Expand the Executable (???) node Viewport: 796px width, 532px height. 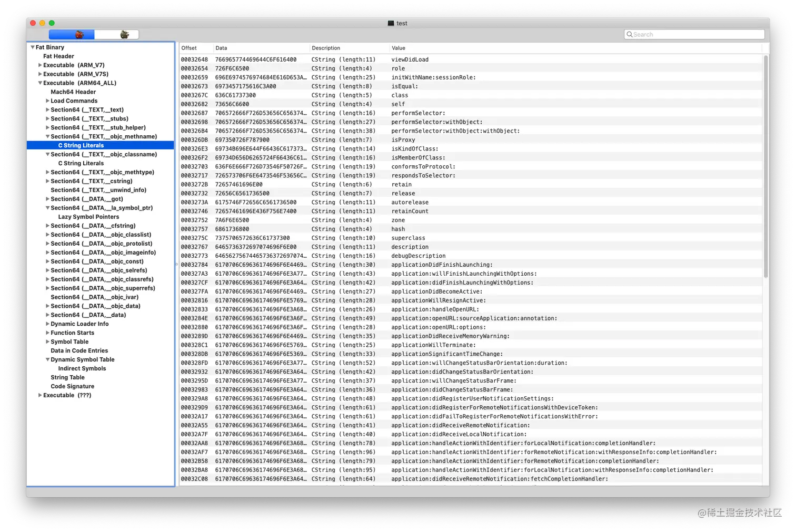click(x=40, y=396)
